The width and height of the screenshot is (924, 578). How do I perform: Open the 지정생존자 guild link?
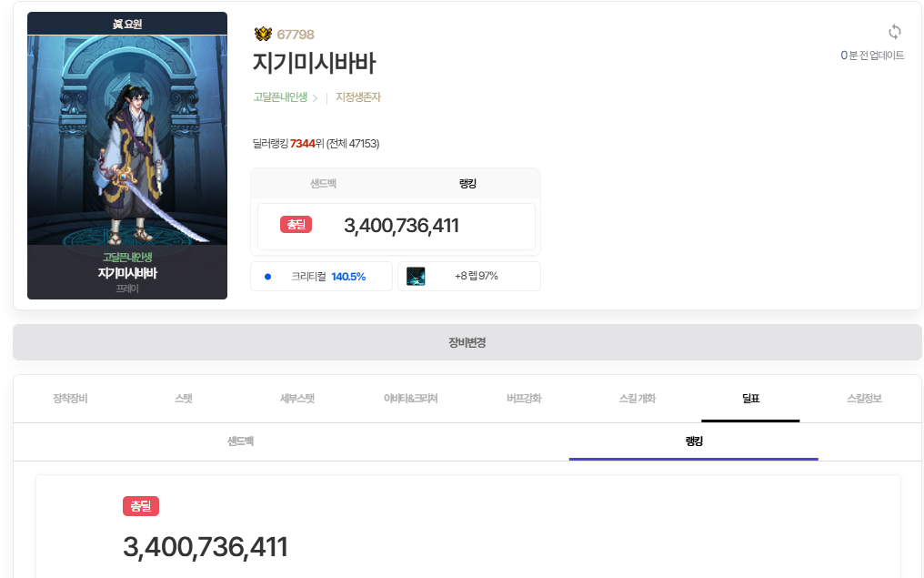[358, 97]
